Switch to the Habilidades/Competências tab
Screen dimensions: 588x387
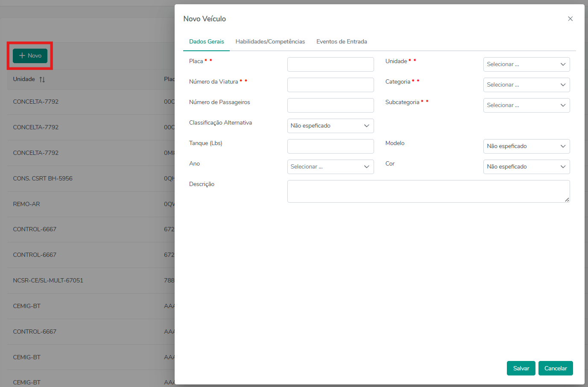point(270,42)
